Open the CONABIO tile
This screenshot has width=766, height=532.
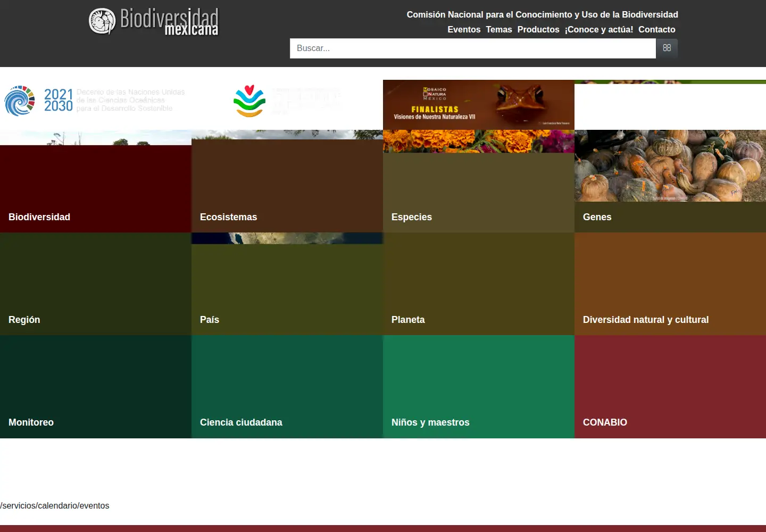pyautogui.click(x=670, y=387)
